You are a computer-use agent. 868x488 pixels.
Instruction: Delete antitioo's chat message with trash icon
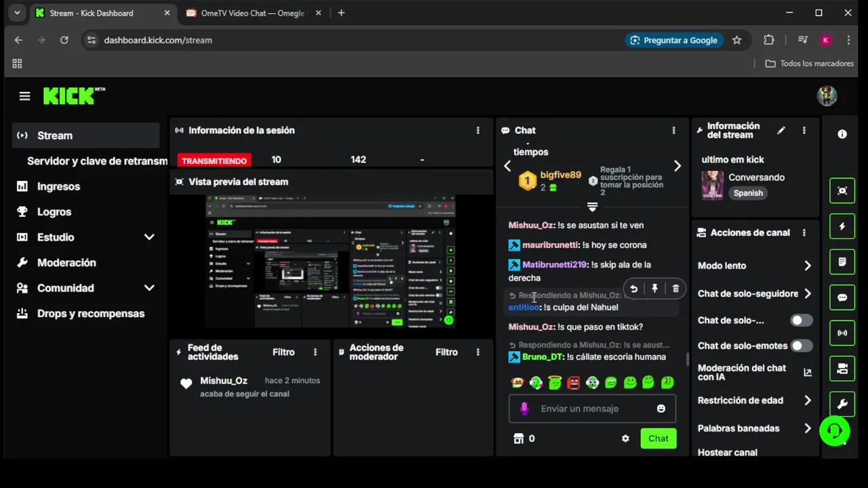pyautogui.click(x=675, y=289)
